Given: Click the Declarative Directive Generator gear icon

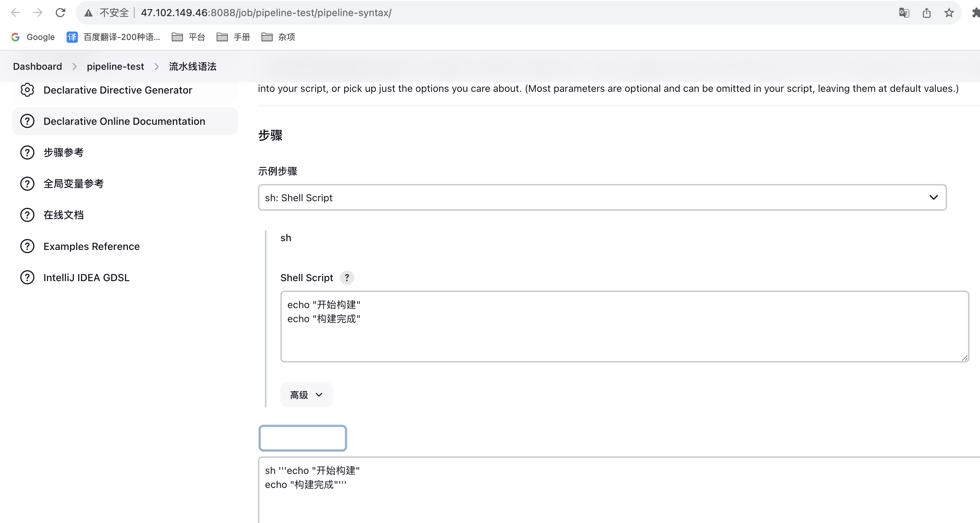Looking at the screenshot, I should pos(27,90).
